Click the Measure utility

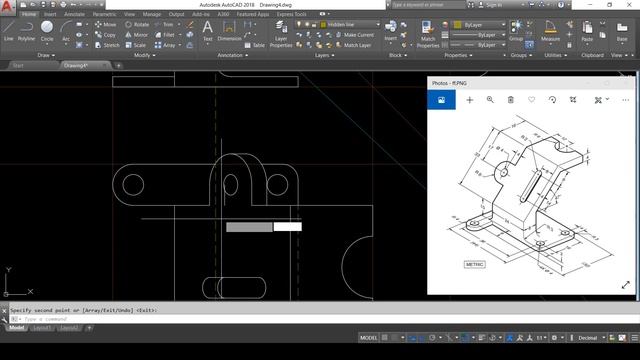pyautogui.click(x=550, y=31)
